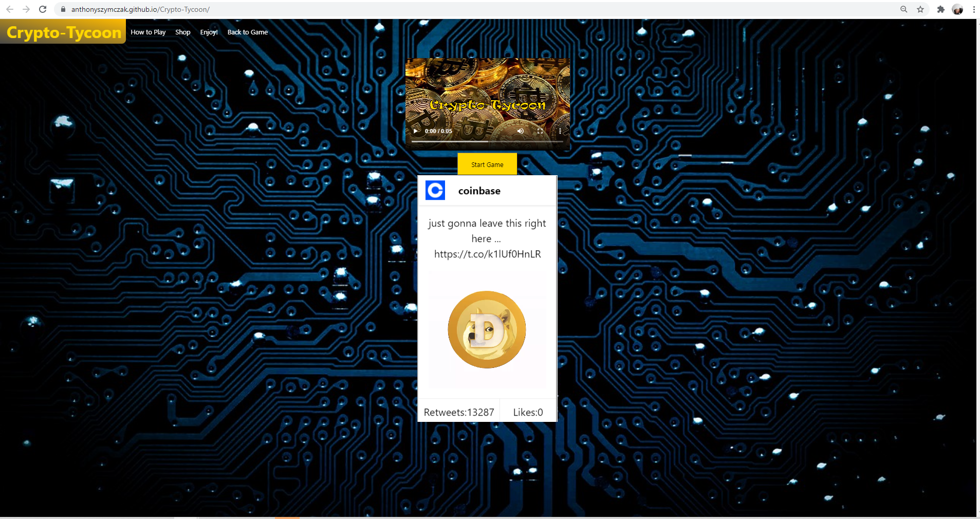This screenshot has height=519, width=980.
Task: Open the Extensions puzzle icon
Action: pyautogui.click(x=941, y=9)
